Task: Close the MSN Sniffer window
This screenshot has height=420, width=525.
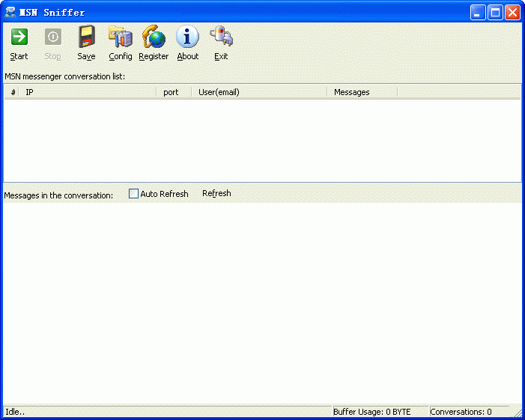Action: 512,13
